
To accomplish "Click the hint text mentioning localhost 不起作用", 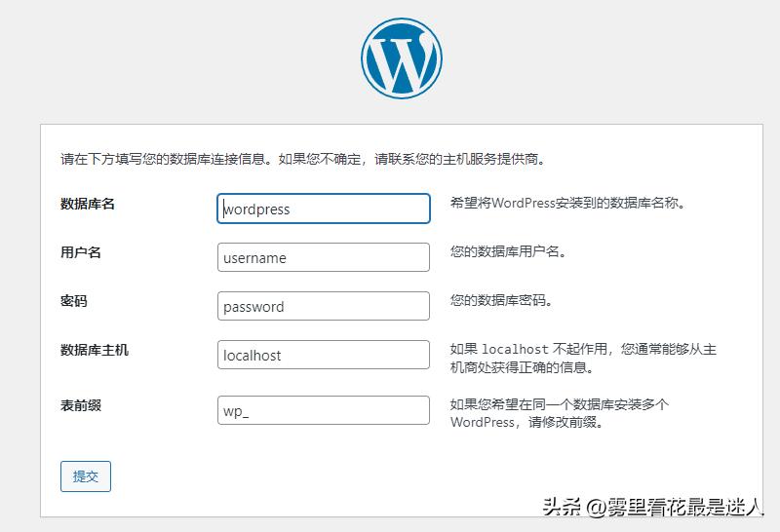I will (x=583, y=358).
